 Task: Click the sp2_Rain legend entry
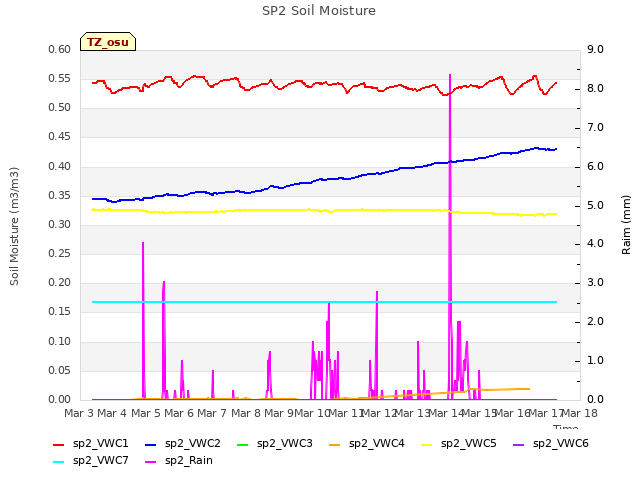coord(179,460)
